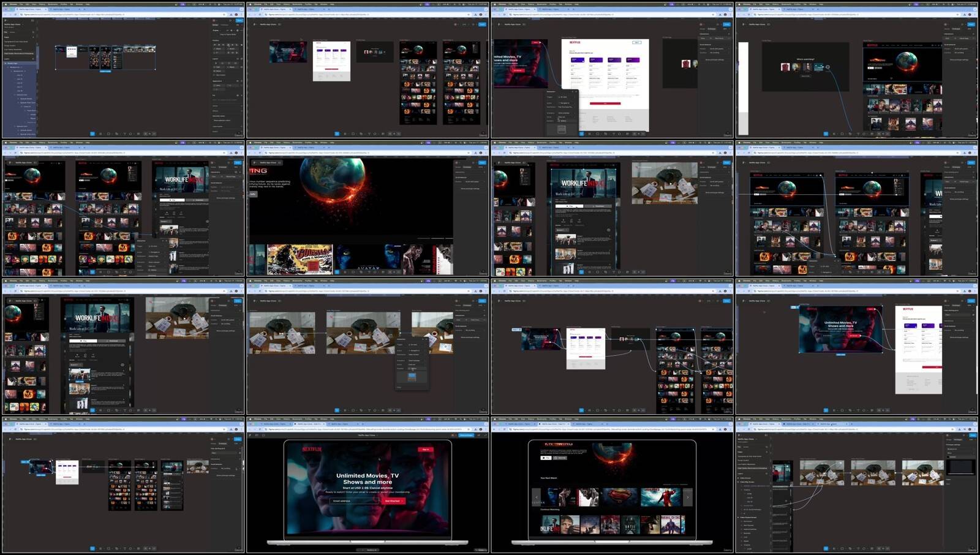Click left carousel arrow in prototype movie row
This screenshot has width=980, height=555.
click(x=537, y=497)
